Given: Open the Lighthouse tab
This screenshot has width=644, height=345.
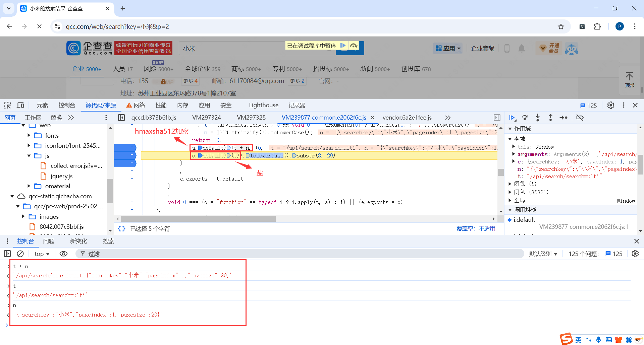Looking at the screenshot, I should (x=264, y=105).
